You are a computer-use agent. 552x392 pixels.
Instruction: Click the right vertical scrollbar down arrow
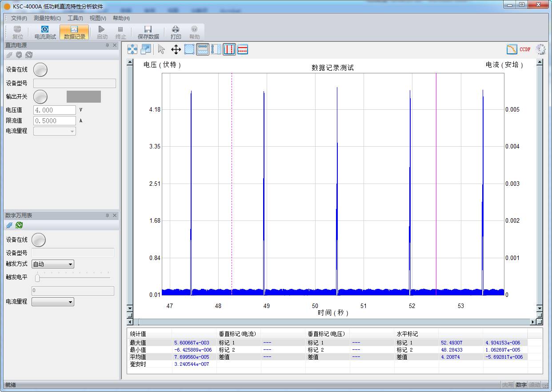[x=540, y=308]
